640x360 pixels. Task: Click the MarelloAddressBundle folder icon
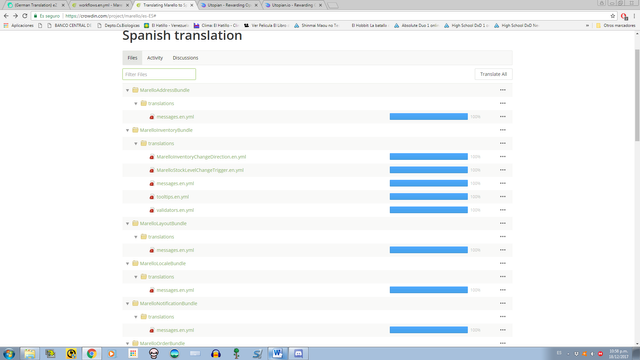pos(135,90)
